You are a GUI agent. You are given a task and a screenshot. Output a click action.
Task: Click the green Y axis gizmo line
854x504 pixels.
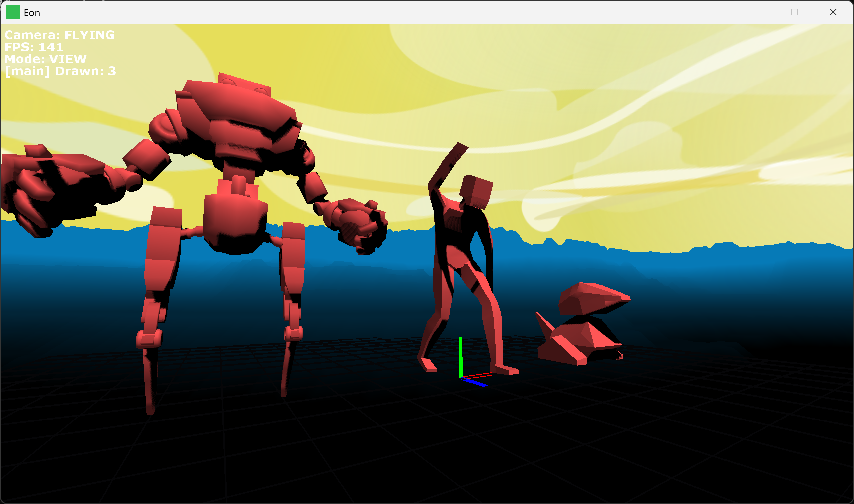point(460,357)
